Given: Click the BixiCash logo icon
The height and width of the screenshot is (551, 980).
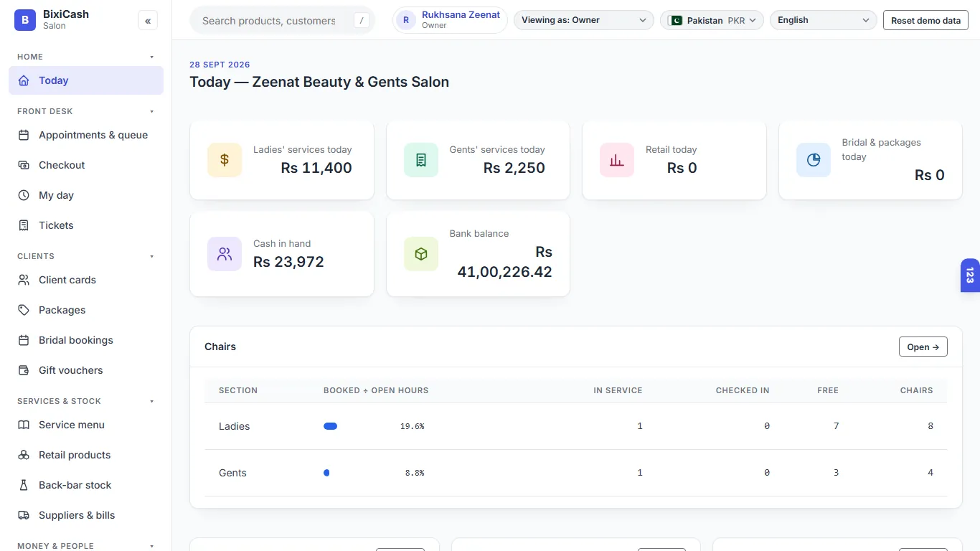Looking at the screenshot, I should pyautogui.click(x=25, y=20).
